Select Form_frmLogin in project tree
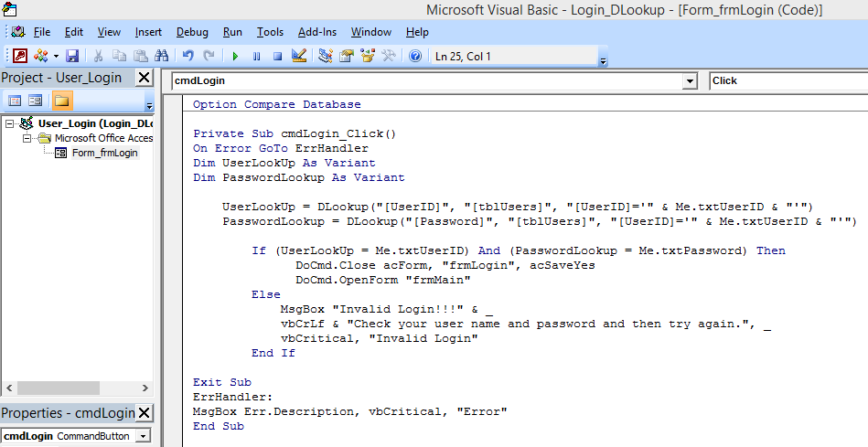The image size is (868, 447). click(x=104, y=153)
